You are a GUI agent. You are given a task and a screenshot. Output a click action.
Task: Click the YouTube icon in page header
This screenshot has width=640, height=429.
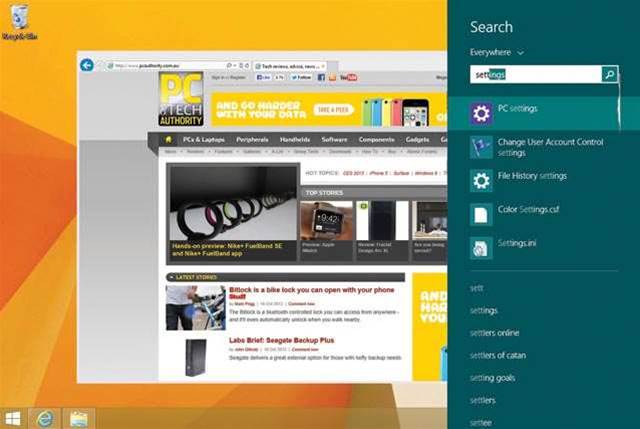349,77
